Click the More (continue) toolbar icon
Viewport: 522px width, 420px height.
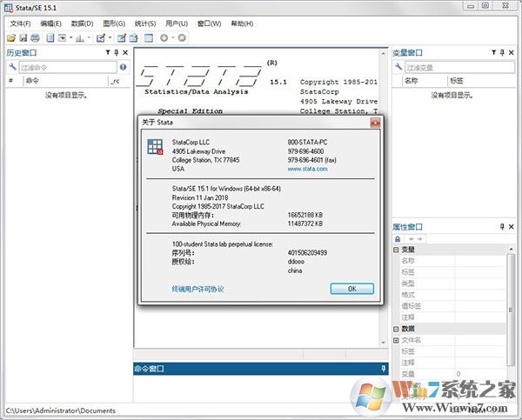coord(164,38)
